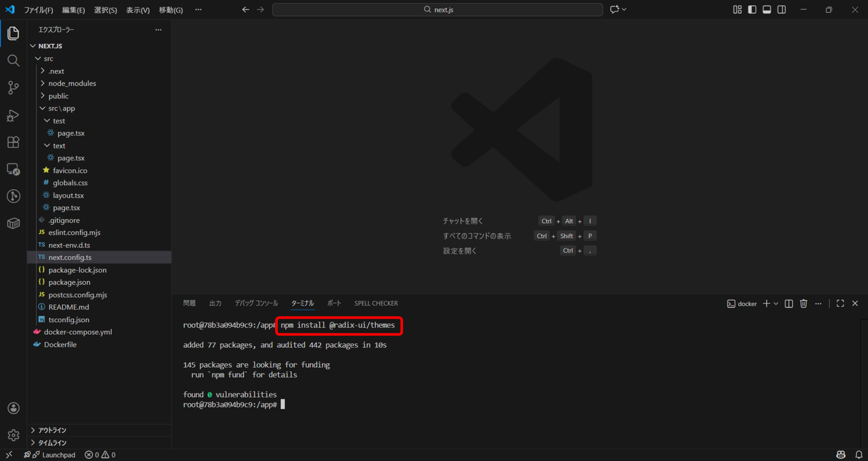This screenshot has width=868, height=461.
Task: Open the Manage settings gear
Action: [x=13, y=435]
